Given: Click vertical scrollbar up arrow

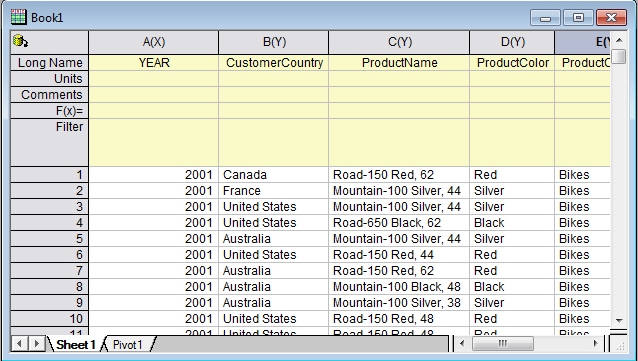Looking at the screenshot, I should [619, 40].
